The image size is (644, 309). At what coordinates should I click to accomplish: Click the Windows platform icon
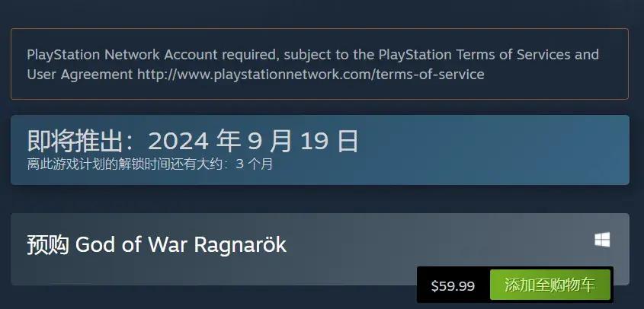pos(602,240)
